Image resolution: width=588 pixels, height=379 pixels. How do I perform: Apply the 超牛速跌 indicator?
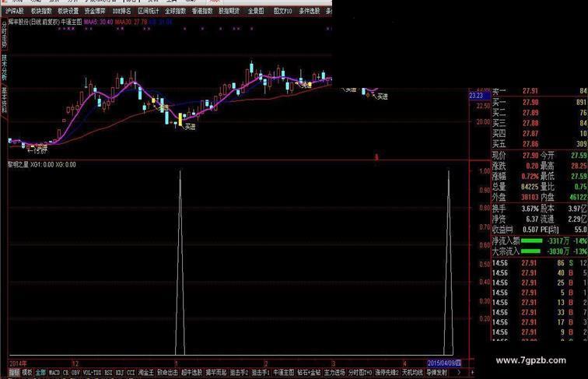coord(191,373)
